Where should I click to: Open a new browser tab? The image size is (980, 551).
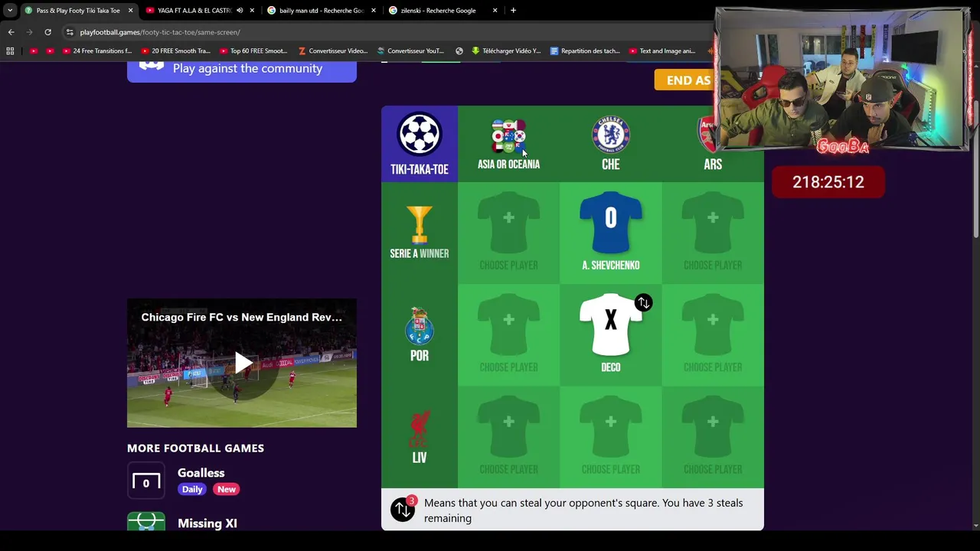tap(513, 11)
